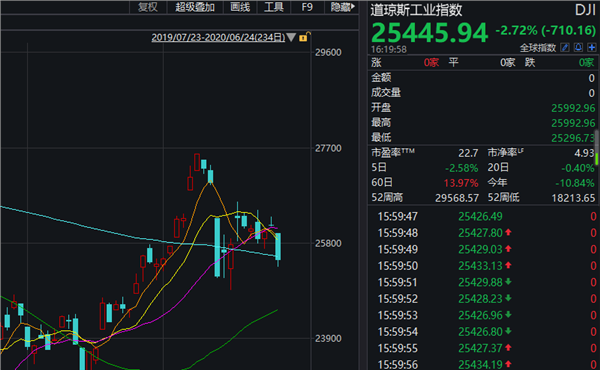
Task: Open the 工具 tools menu
Action: coord(274,7)
